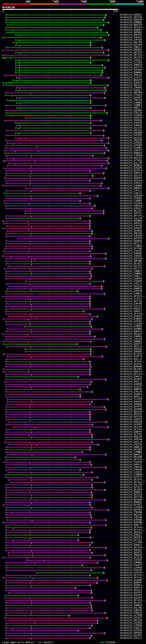Click the UniRef100_B3L235 hit label
This screenshot has height=644, width=146.
click(x=131, y=163)
